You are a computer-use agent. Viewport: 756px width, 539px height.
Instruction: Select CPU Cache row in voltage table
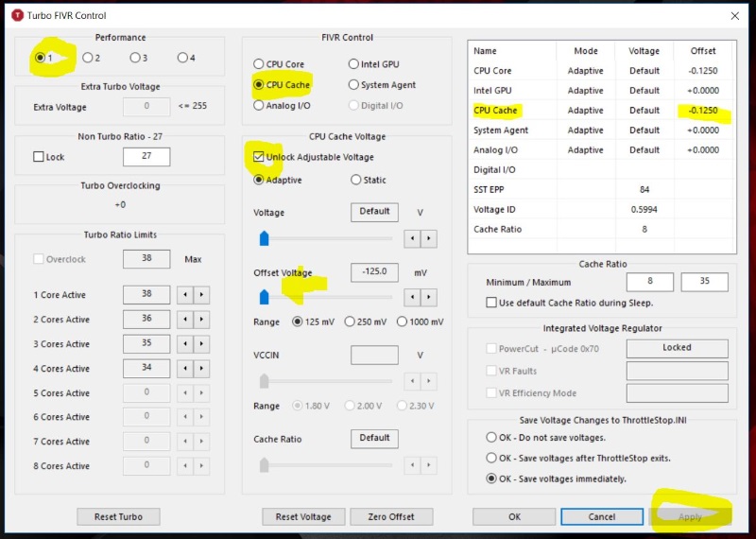601,111
